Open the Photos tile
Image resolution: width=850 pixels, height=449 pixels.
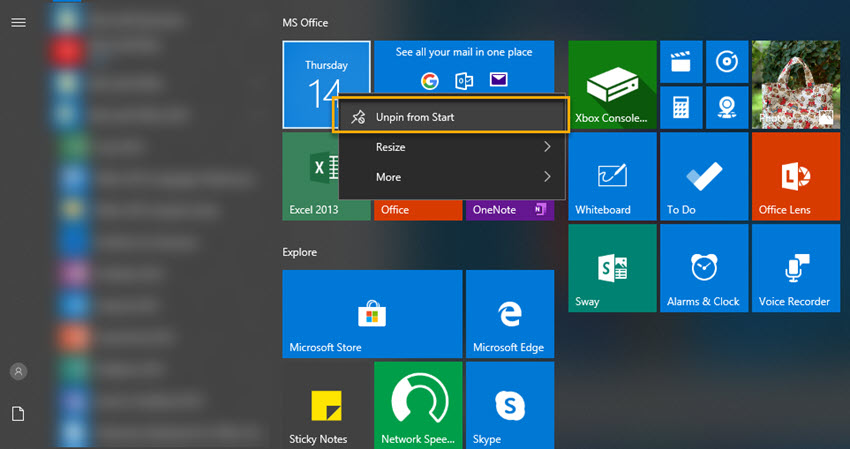(796, 85)
